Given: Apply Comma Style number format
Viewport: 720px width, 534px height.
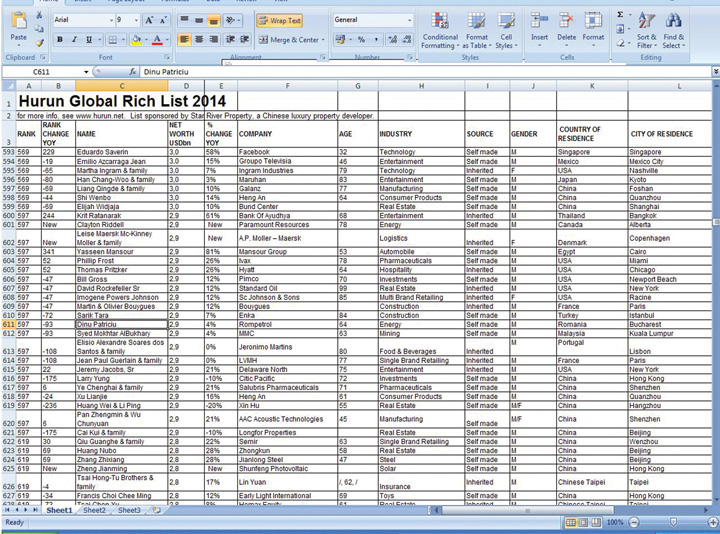Looking at the screenshot, I should pos(376,40).
